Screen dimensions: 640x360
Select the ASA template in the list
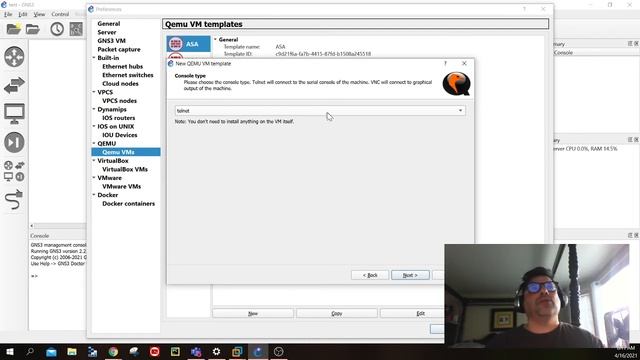[188, 44]
